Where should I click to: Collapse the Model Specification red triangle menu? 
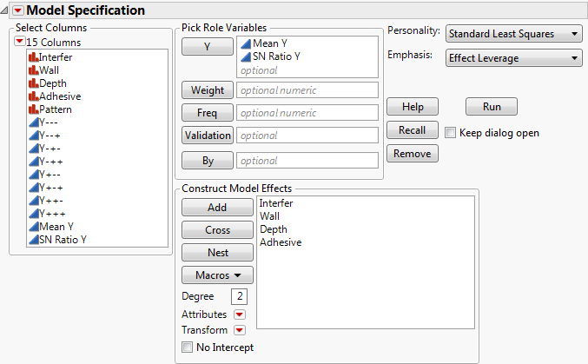[x=17, y=10]
